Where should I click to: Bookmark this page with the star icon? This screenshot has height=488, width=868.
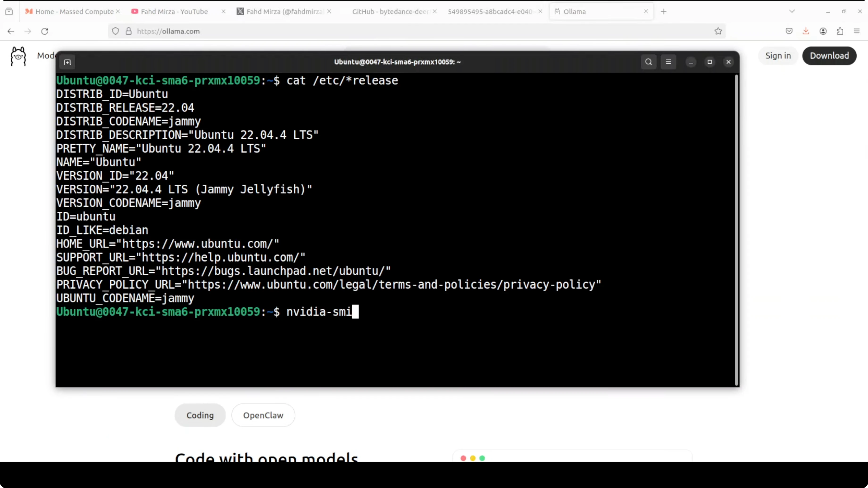coord(718,31)
